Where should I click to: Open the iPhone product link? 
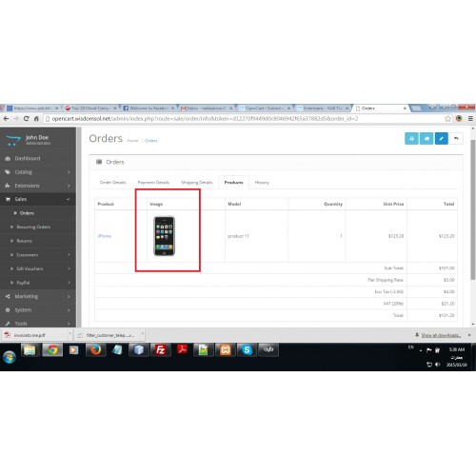click(105, 236)
